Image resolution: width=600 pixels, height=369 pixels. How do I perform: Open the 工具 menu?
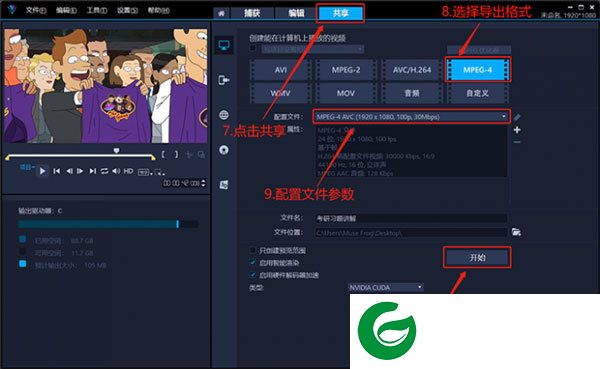click(x=97, y=10)
